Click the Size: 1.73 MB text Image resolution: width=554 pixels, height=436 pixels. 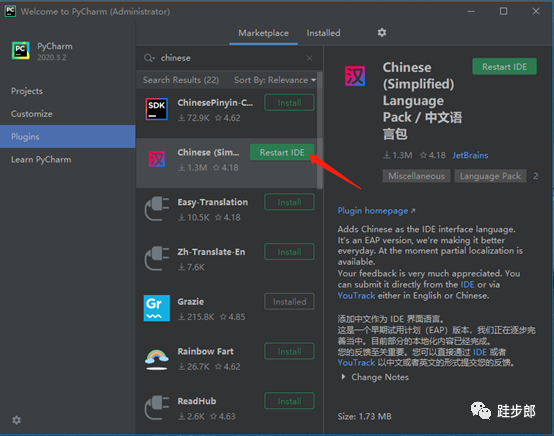pyautogui.click(x=364, y=417)
